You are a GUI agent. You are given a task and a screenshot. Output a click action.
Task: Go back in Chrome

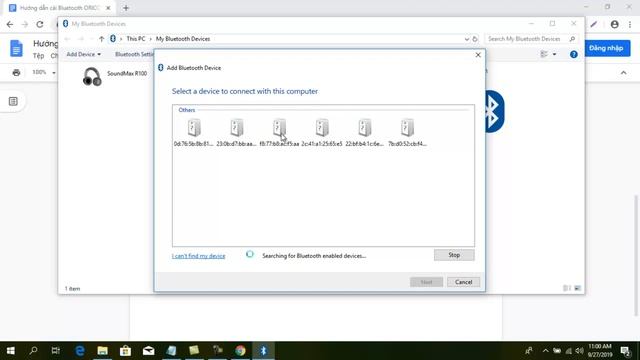[10, 24]
